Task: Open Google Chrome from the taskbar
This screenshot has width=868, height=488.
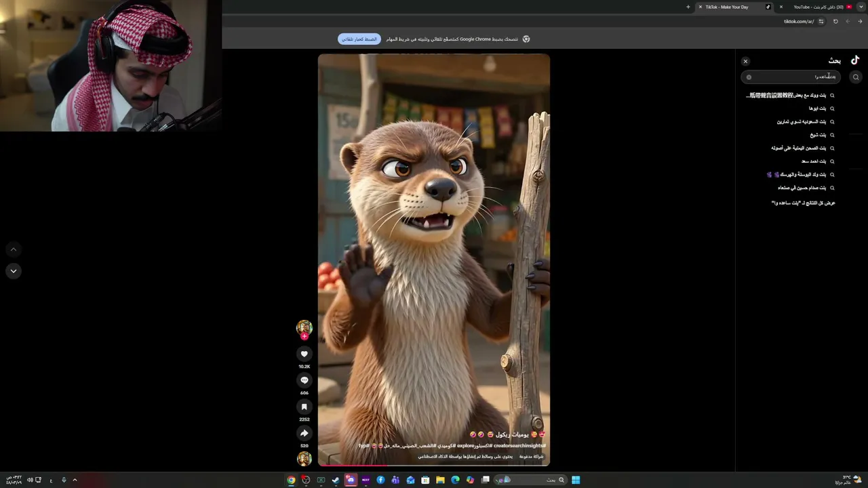Action: (x=291, y=480)
